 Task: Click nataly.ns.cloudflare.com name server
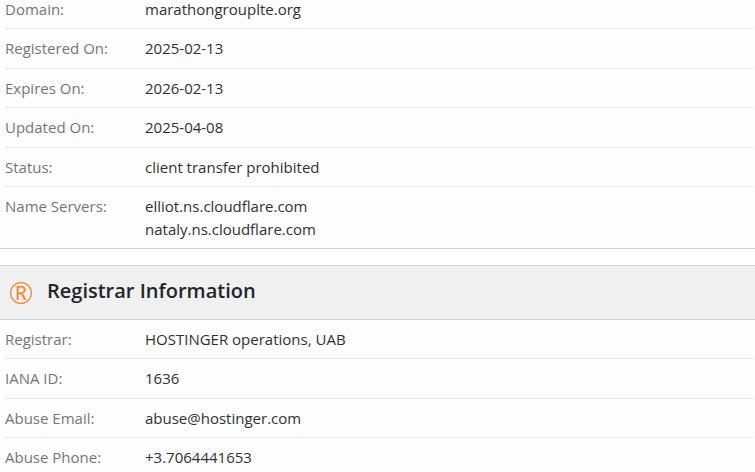coord(230,230)
